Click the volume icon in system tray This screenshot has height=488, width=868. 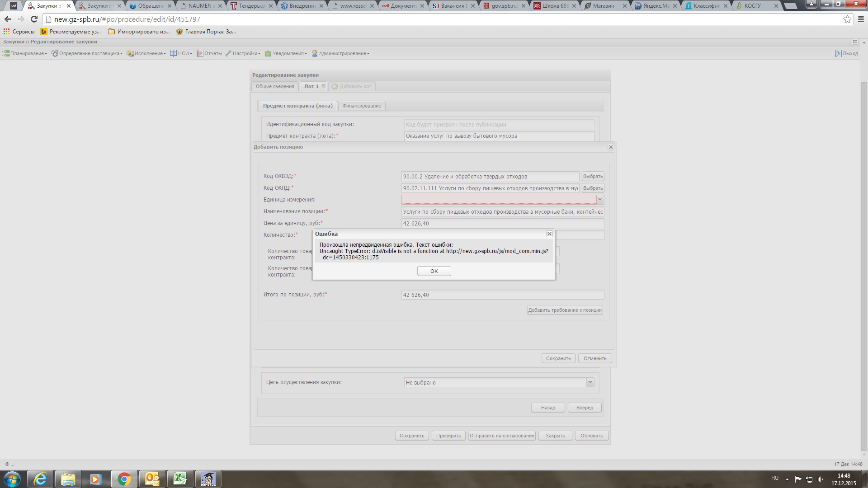coord(820,479)
